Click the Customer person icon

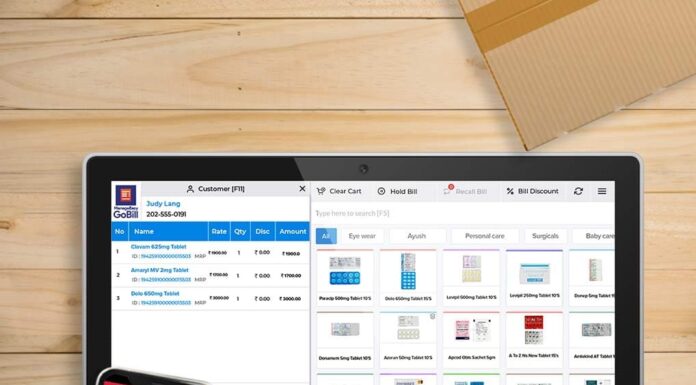pyautogui.click(x=190, y=189)
